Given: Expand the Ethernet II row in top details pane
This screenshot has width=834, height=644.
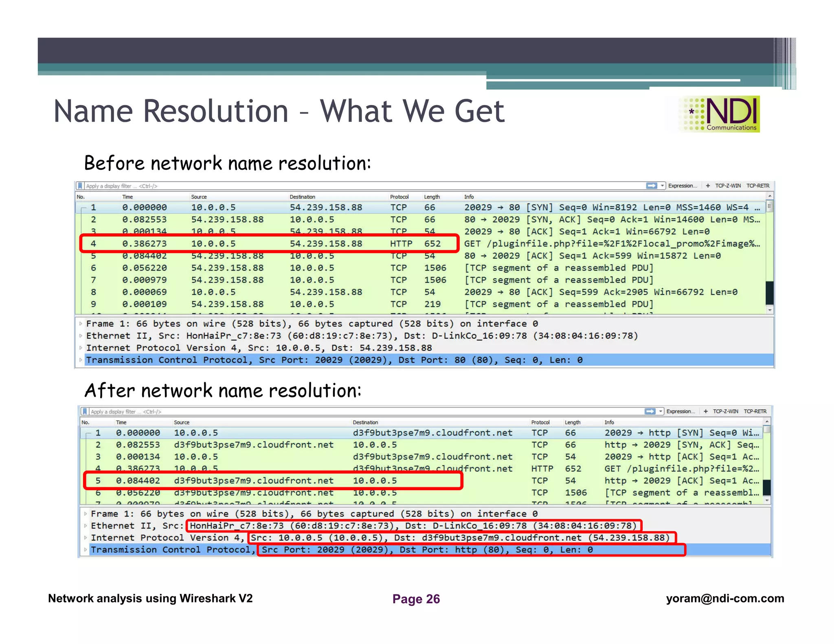Looking at the screenshot, I should 81,336.
